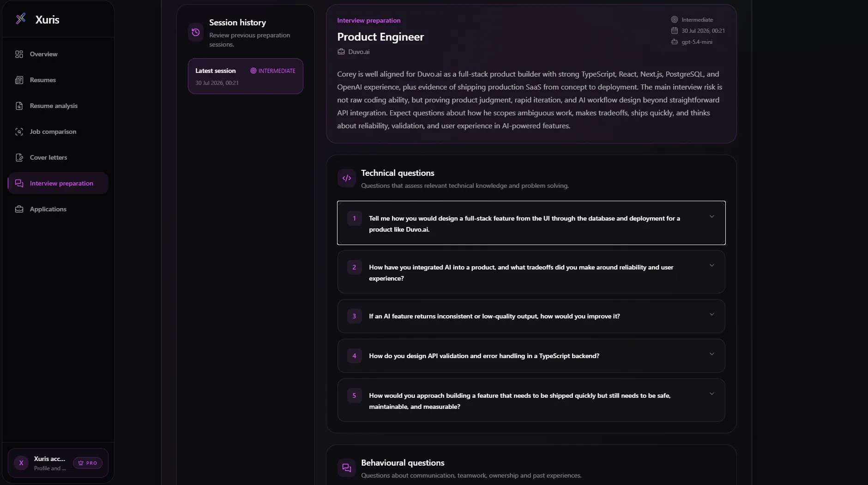The width and height of the screenshot is (868, 485).
Task: Click the Overview grid icon
Action: point(19,54)
